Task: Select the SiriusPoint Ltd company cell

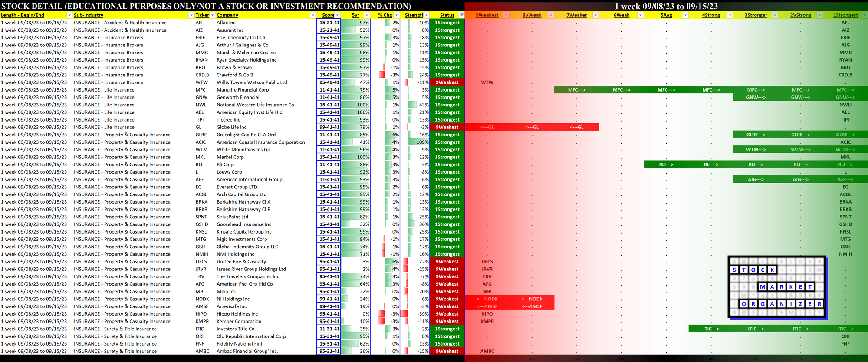Action: 266,217
